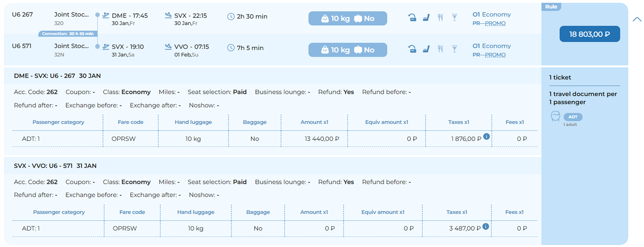
Task: Collapse the fare details with the chevron arrow
Action: pos(637,19)
